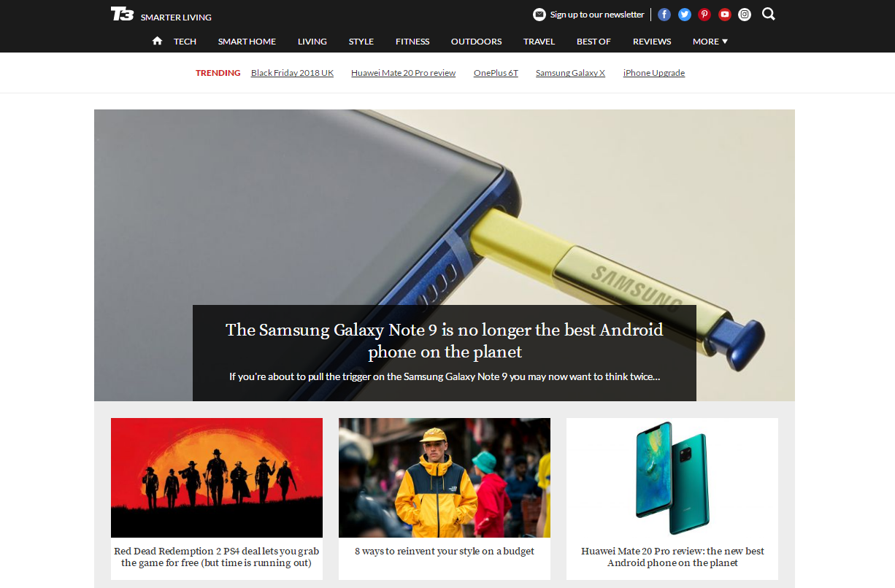Go to the home icon in navigation
This screenshot has width=895, height=588.
click(x=157, y=41)
